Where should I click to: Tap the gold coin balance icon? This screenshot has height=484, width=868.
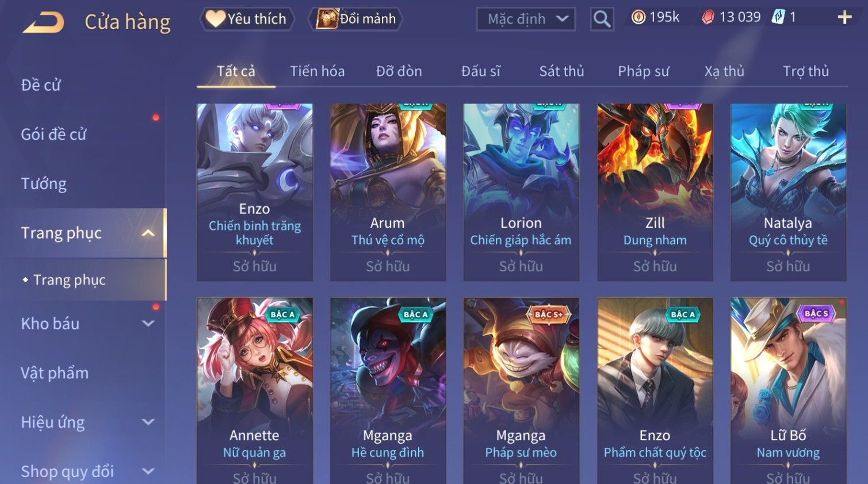point(638,18)
